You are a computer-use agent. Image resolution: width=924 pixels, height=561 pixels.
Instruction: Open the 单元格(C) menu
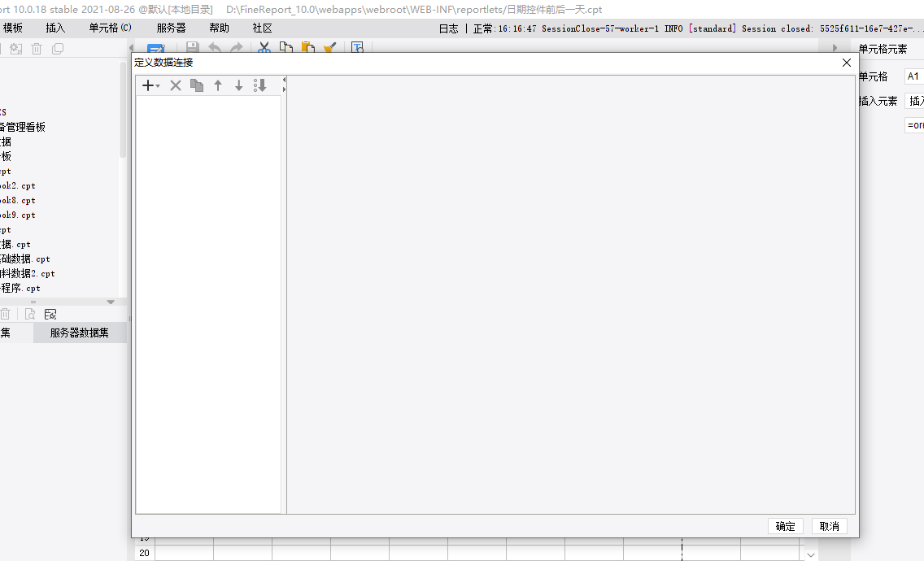pyautogui.click(x=110, y=28)
